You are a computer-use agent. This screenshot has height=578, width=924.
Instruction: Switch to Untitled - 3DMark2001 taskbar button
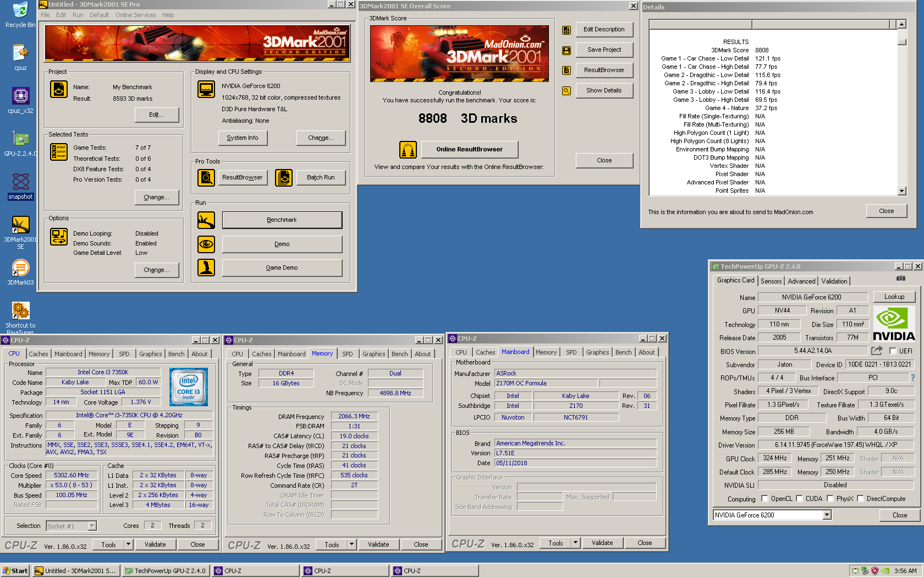[75, 571]
